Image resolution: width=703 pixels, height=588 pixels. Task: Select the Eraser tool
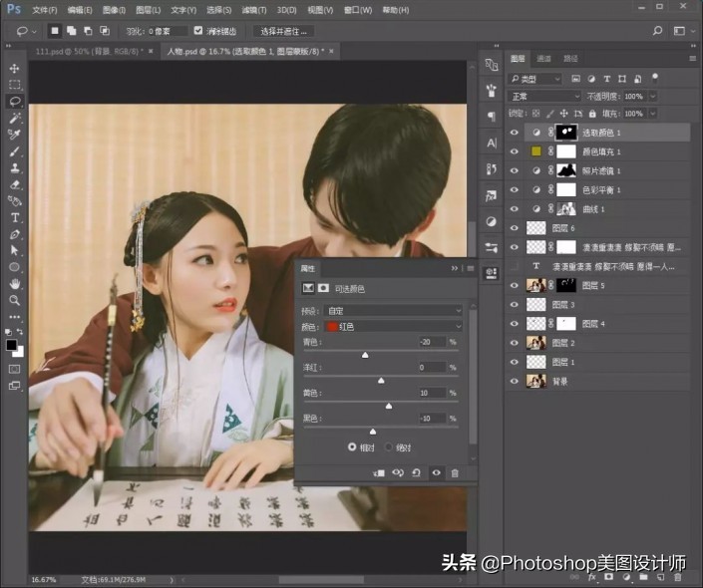[x=14, y=184]
